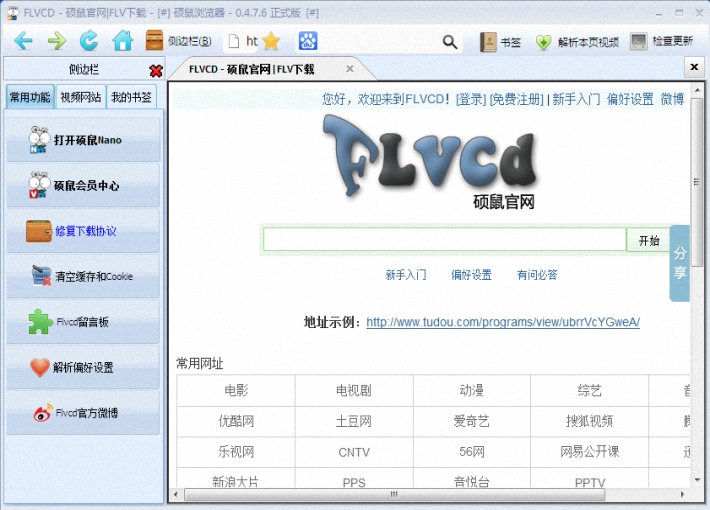Click the vertical scrollbar down arrow
Screen dimensions: 710x510
pyautogui.click(x=697, y=480)
